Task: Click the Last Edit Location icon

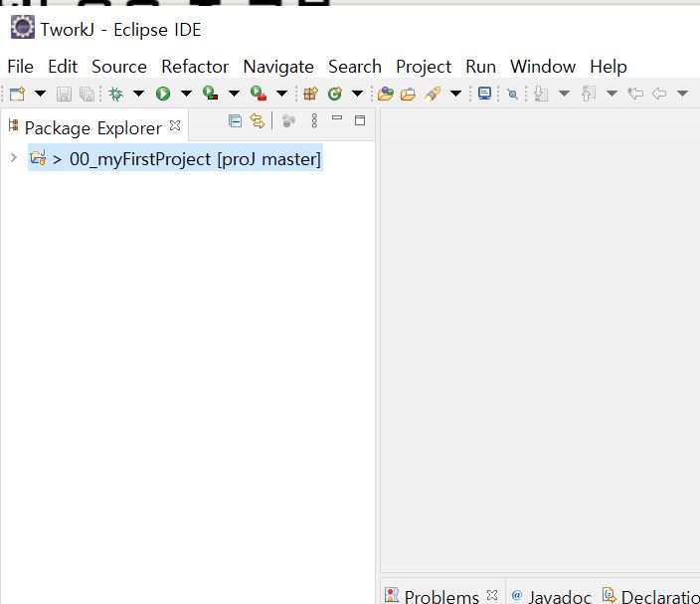Action: pyautogui.click(x=635, y=94)
